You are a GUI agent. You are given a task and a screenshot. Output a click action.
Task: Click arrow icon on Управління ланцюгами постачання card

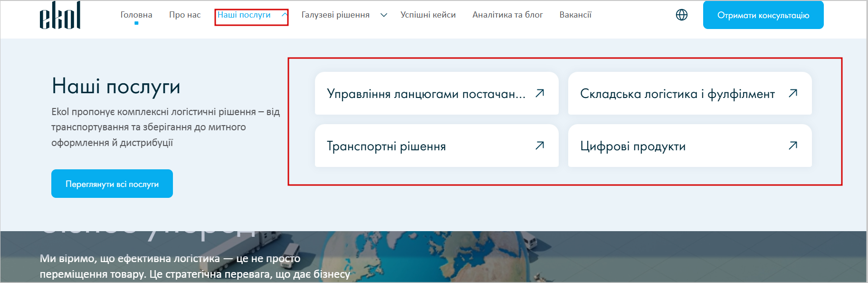click(x=540, y=93)
